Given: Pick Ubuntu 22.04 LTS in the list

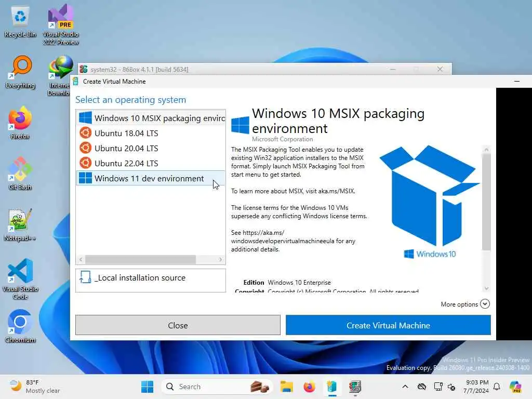Looking at the screenshot, I should click(150, 163).
